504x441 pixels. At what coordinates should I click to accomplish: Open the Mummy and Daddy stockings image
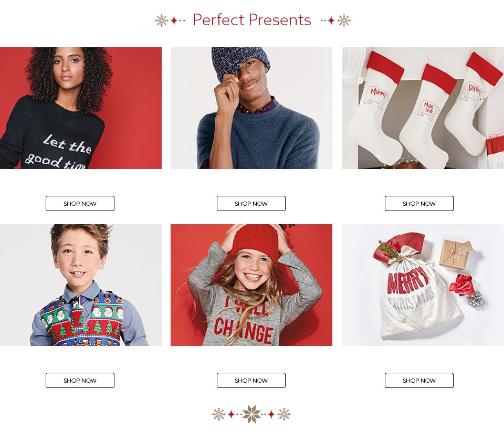pyautogui.click(x=423, y=108)
